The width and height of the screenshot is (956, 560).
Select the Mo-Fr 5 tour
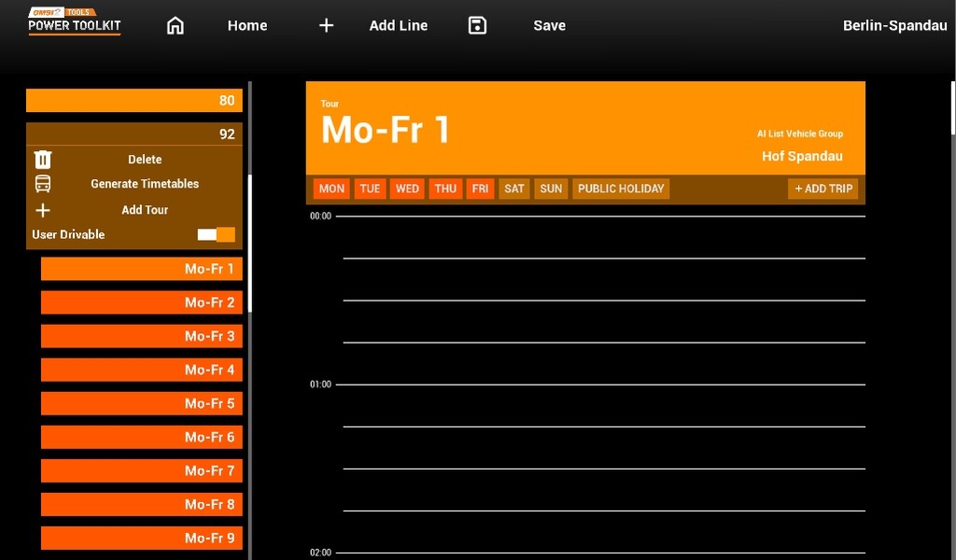(x=142, y=403)
